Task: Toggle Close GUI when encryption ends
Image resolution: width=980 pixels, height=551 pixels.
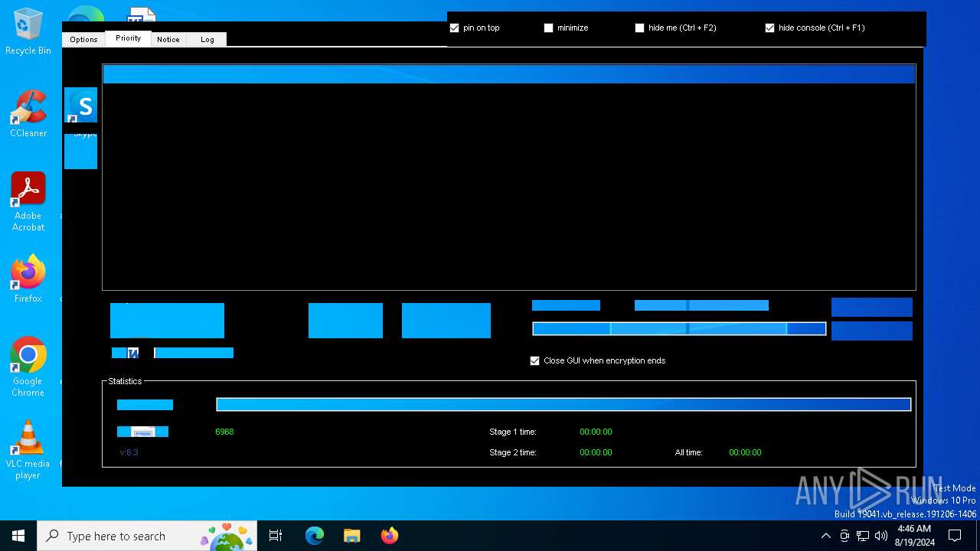Action: coord(534,360)
